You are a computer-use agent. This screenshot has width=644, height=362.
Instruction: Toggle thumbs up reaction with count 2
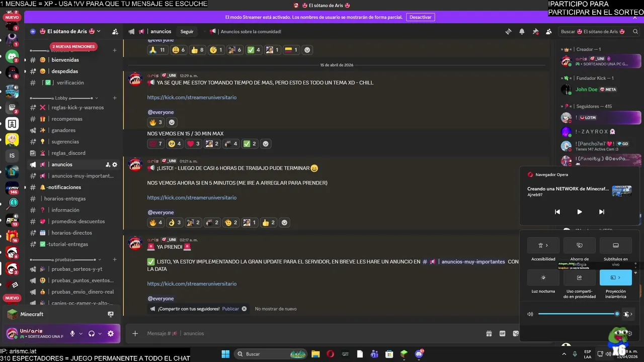(x=269, y=222)
